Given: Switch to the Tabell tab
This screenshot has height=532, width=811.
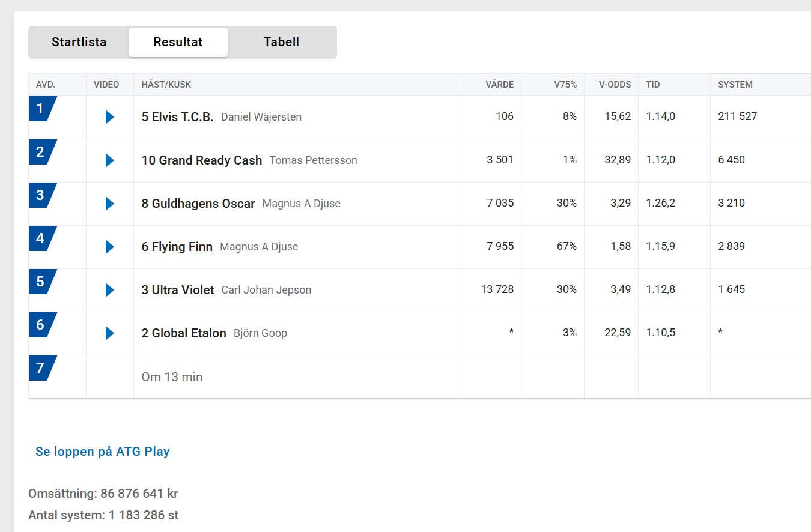Looking at the screenshot, I should [x=281, y=42].
